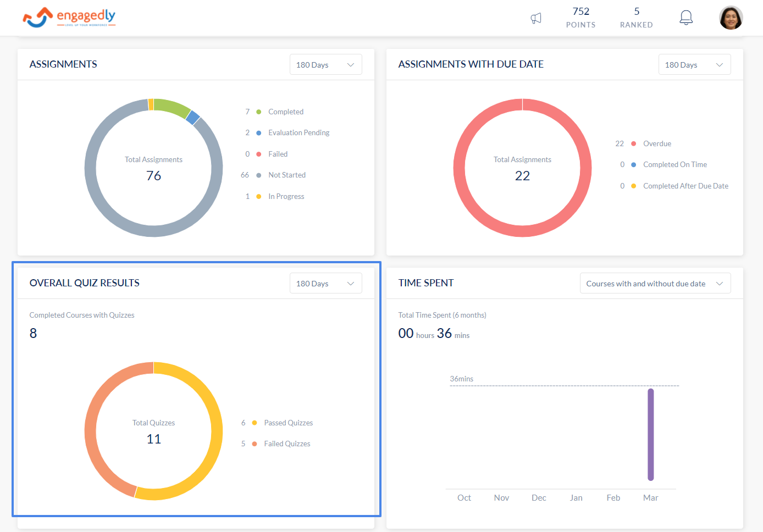The width and height of the screenshot is (763, 532).
Task: Open Assignments 180 Days dropdown
Action: [x=325, y=64]
